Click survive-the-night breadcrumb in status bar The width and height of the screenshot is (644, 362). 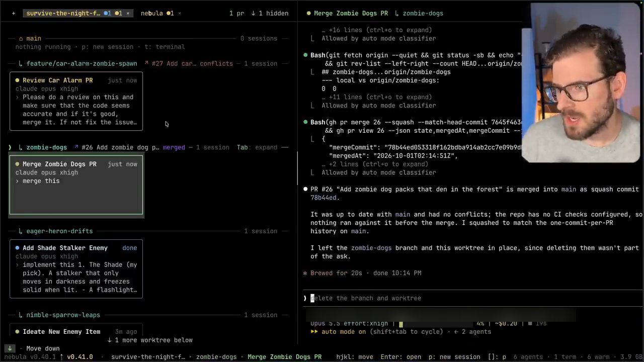point(148,357)
